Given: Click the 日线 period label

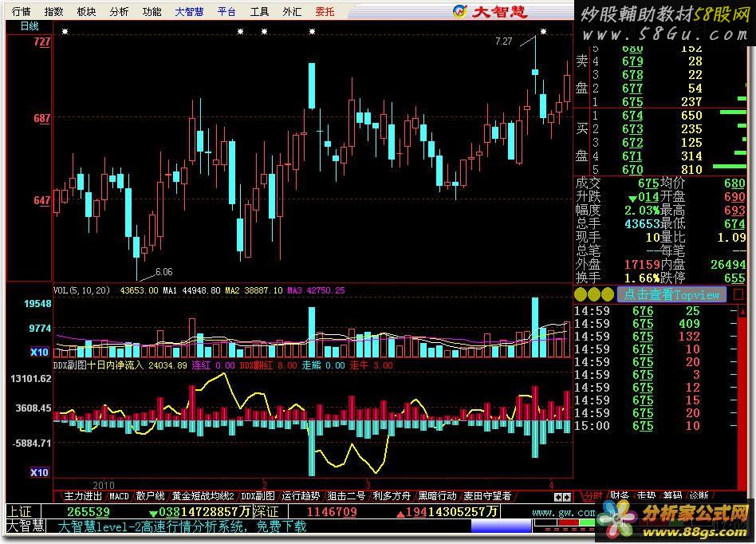Looking at the screenshot, I should click(29, 26).
